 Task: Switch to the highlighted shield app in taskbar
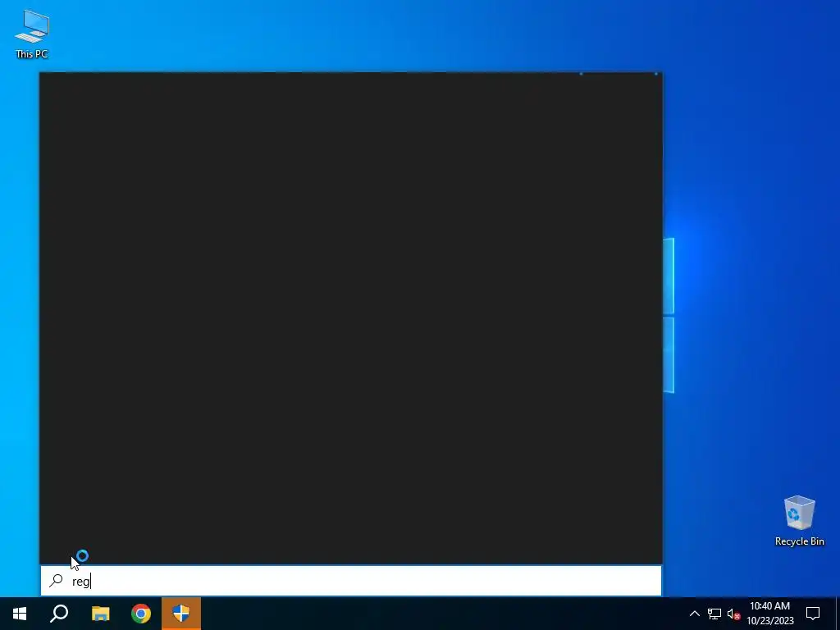[x=181, y=614]
